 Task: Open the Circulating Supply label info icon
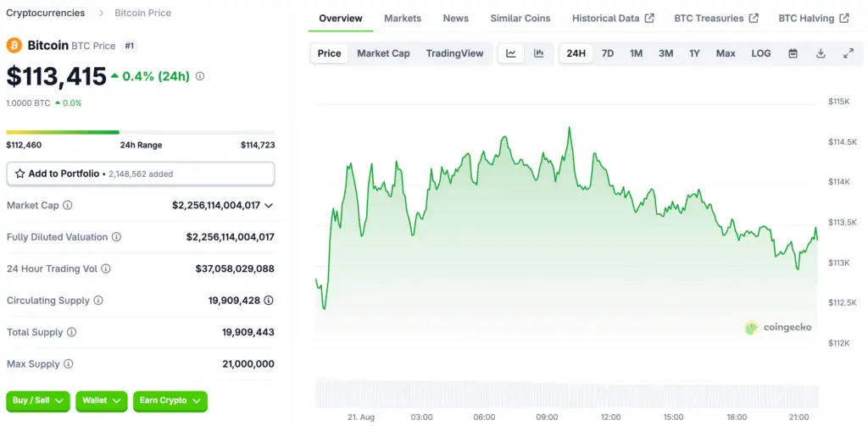(x=98, y=301)
